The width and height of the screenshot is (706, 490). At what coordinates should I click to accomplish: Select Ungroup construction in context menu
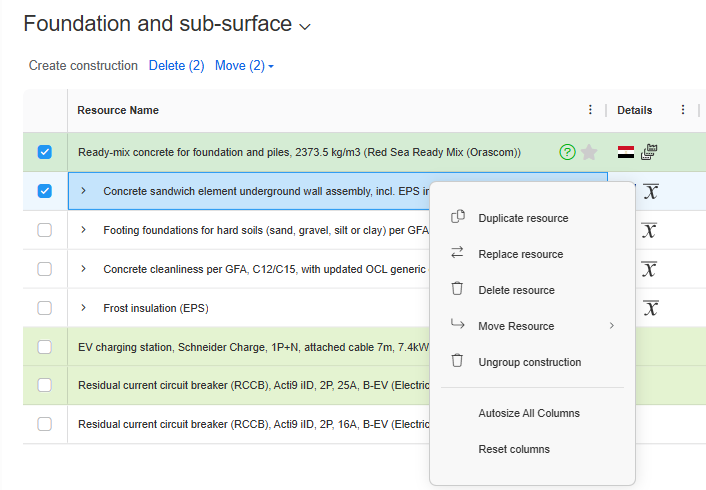pos(529,362)
